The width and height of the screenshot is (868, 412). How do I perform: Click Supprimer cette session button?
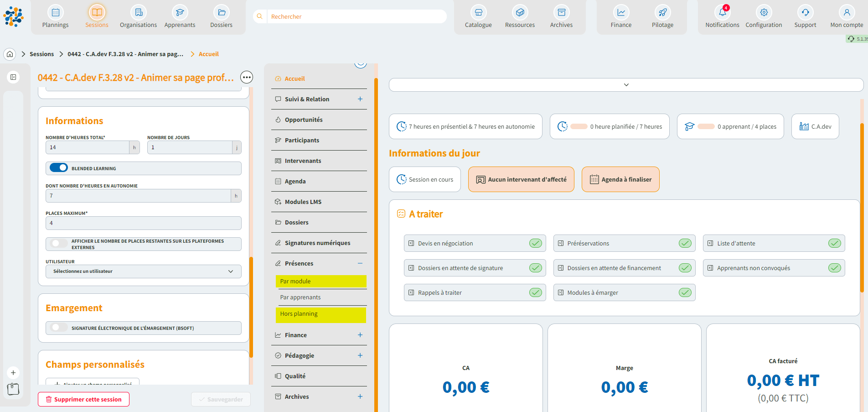click(83, 399)
